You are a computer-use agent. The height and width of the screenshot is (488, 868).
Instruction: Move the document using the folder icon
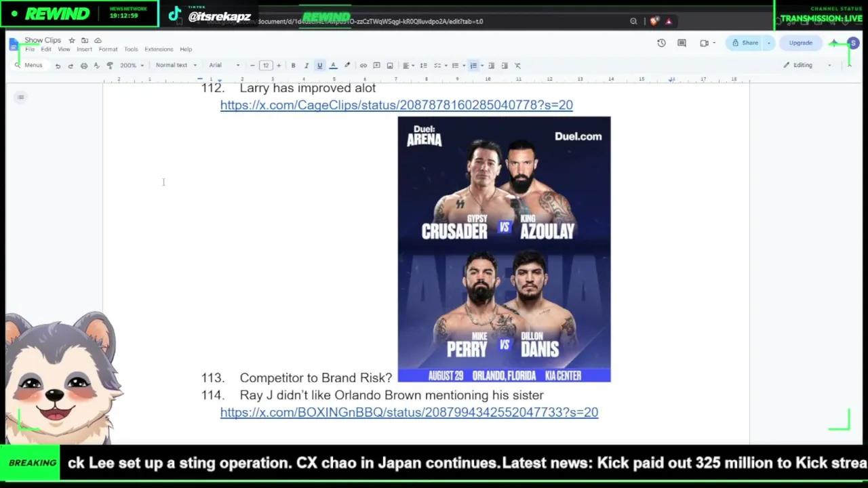point(85,41)
